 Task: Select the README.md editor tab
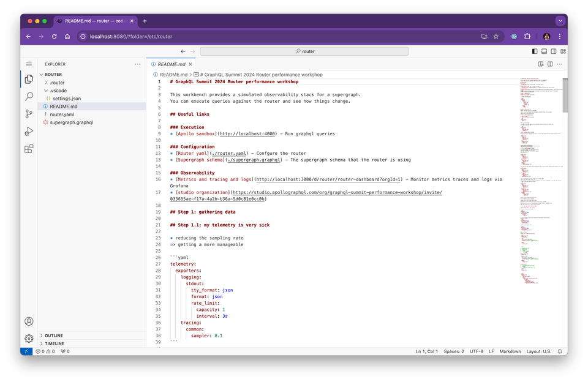point(171,64)
